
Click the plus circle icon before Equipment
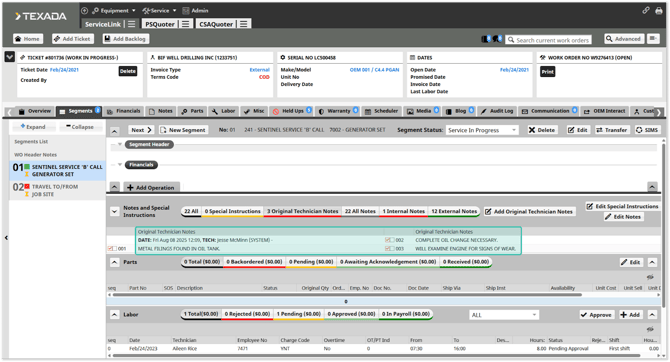pos(85,11)
